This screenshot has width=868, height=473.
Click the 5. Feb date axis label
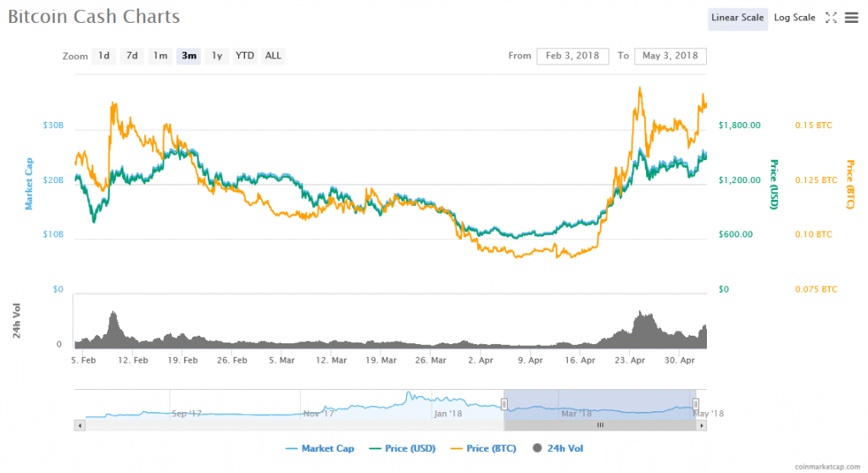pos(84,360)
